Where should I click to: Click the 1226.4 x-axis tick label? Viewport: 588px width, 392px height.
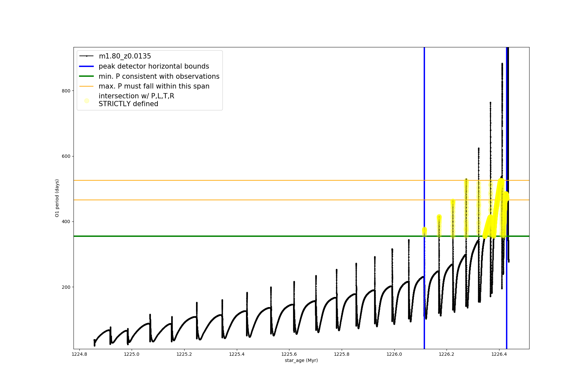[x=499, y=354]
